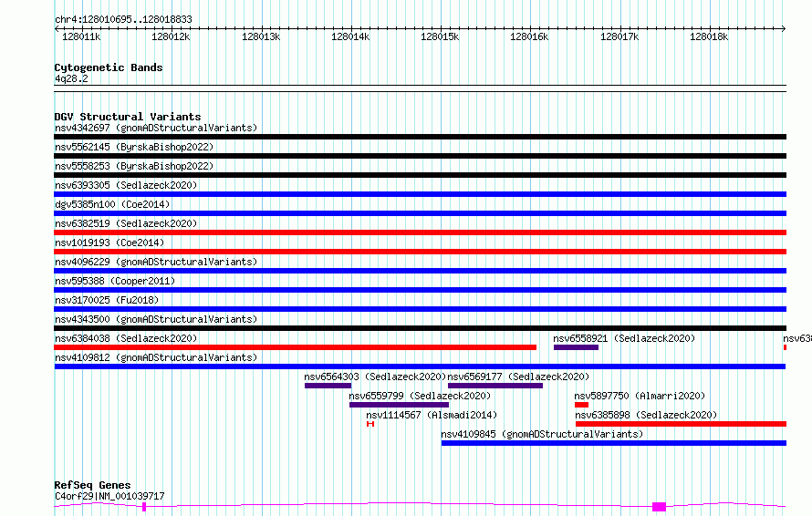Click the ruler's left arrow end
This screenshot has width=812, height=516.
(x=57, y=28)
